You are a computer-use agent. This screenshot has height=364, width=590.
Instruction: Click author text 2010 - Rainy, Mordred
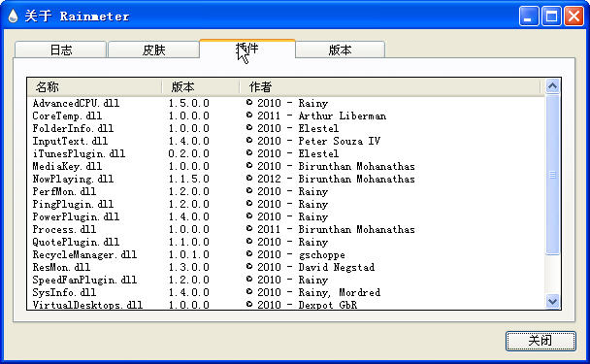pyautogui.click(x=319, y=292)
